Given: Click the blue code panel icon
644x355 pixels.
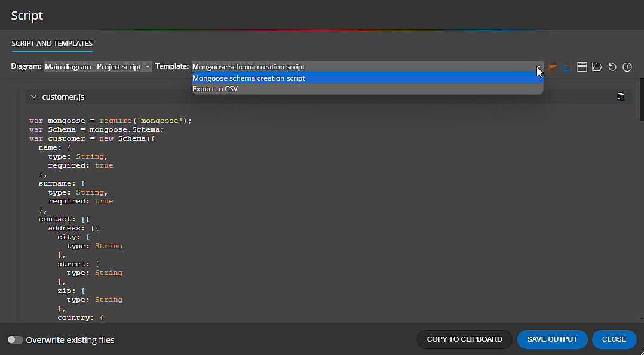Looking at the screenshot, I should tap(567, 67).
